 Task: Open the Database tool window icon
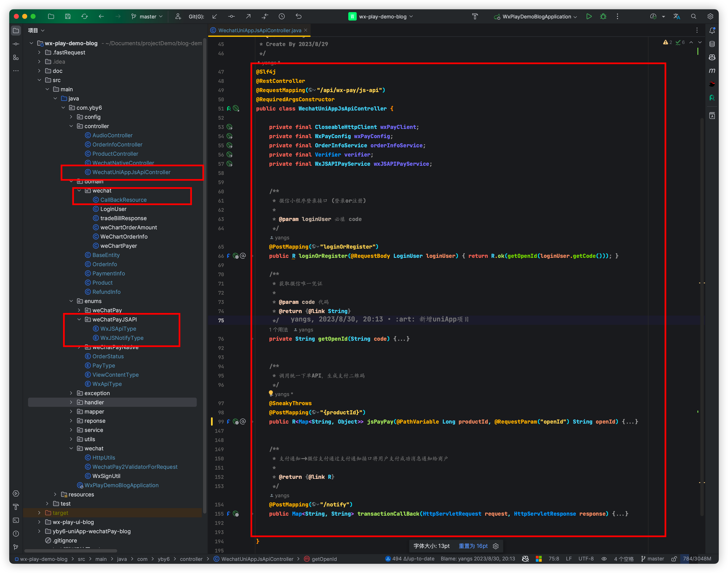point(712,44)
